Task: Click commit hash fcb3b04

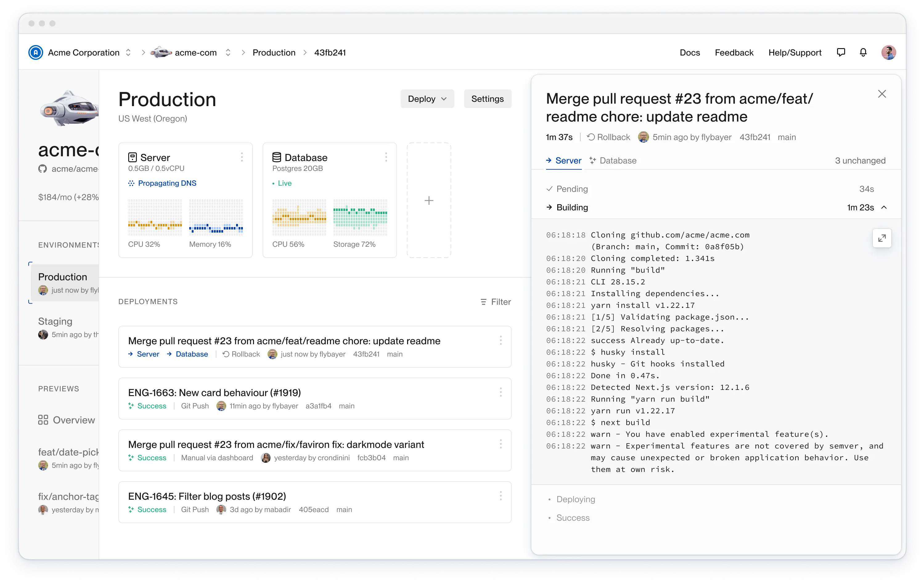Action: 371,458
